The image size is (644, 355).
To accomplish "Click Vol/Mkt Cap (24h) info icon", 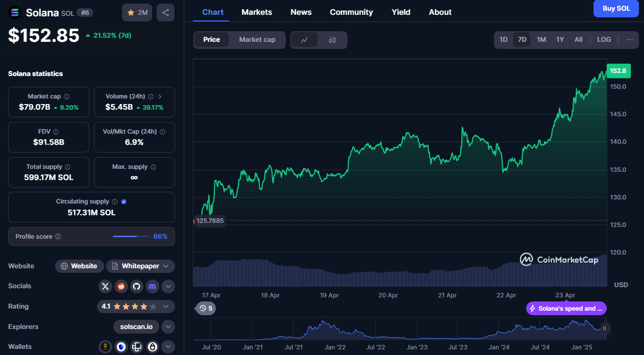I will click(162, 132).
